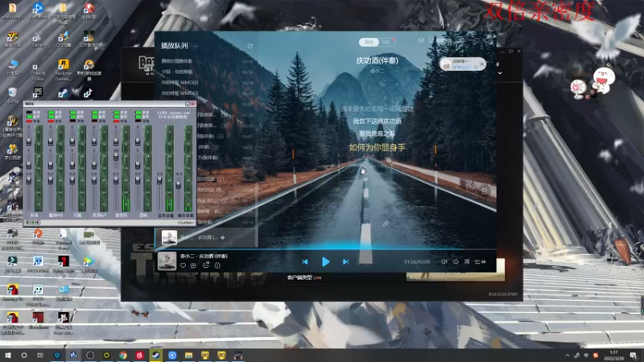Click the 输出音量 fader knob
644x362 pixels.
(178, 185)
